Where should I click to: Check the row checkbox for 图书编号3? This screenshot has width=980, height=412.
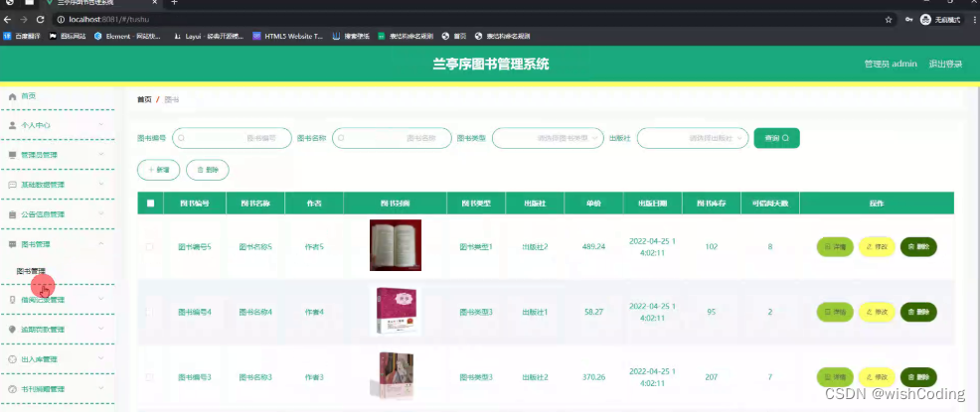click(149, 377)
